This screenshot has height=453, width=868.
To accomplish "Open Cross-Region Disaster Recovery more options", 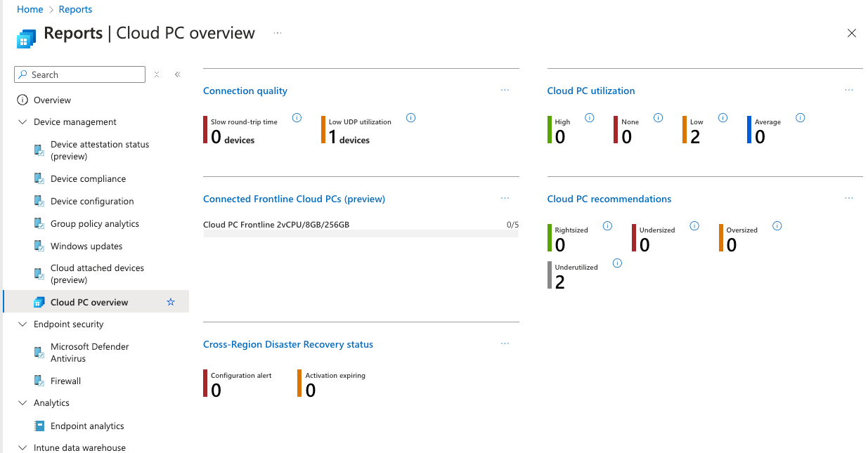I will tap(505, 343).
